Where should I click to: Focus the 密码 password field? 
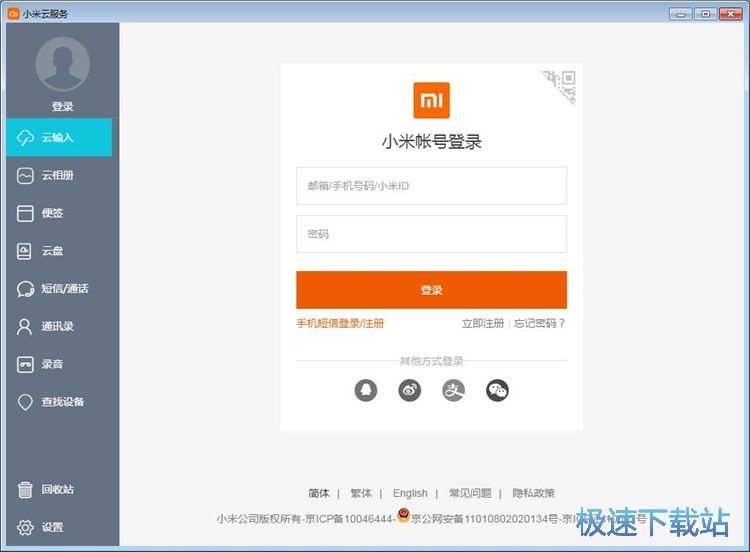pos(431,234)
